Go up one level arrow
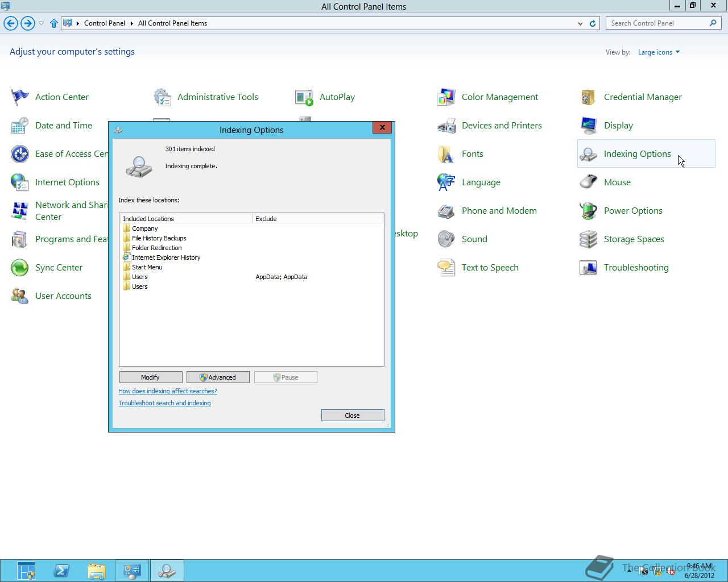This screenshot has width=728, height=582. point(54,23)
